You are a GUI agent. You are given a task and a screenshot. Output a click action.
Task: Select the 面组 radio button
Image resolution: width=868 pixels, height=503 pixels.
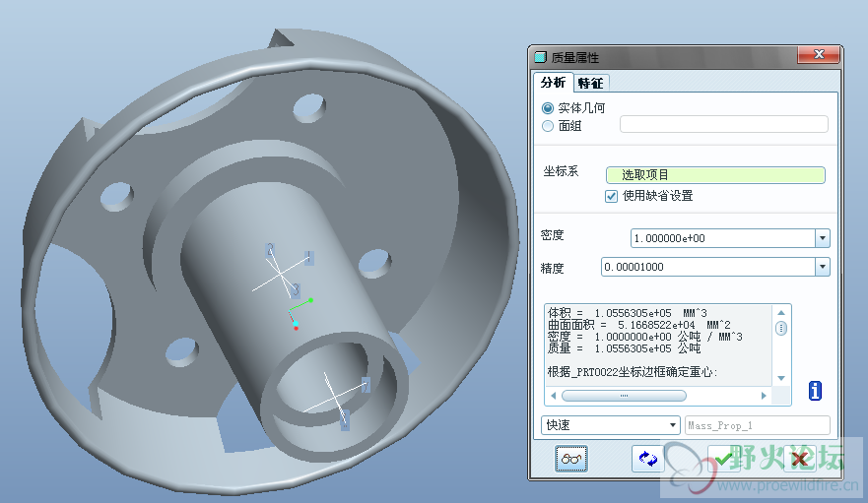click(548, 126)
